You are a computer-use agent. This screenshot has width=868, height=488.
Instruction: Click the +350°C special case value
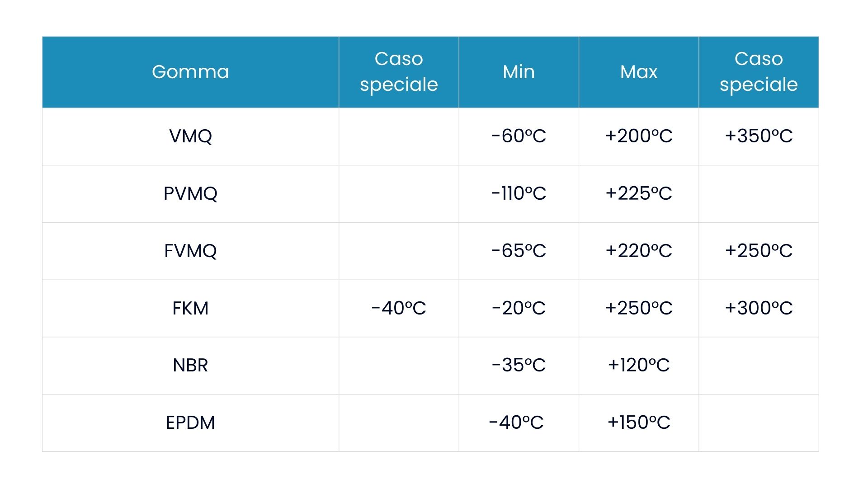[759, 136]
